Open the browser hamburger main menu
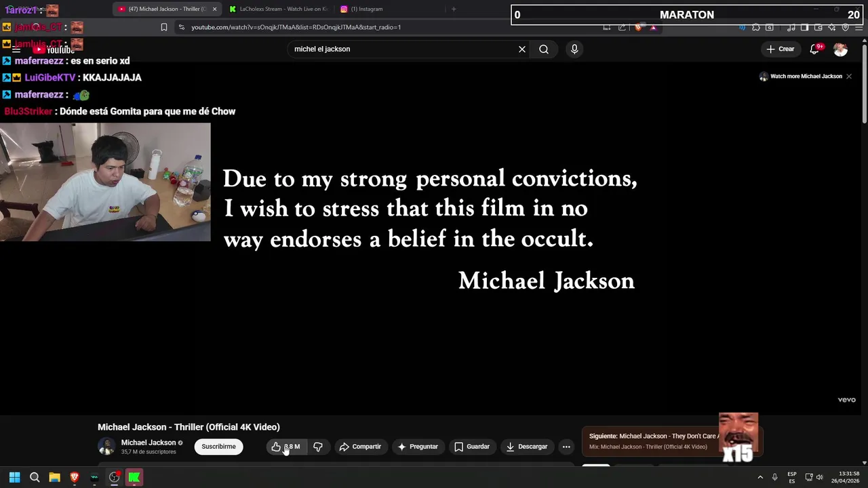Screen dimensions: 868x488 (x=859, y=27)
